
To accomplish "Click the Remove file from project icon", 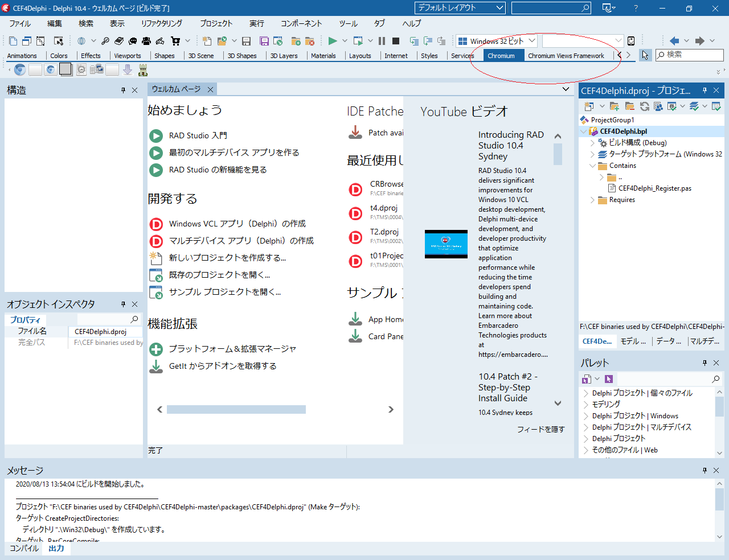I will coord(310,41).
